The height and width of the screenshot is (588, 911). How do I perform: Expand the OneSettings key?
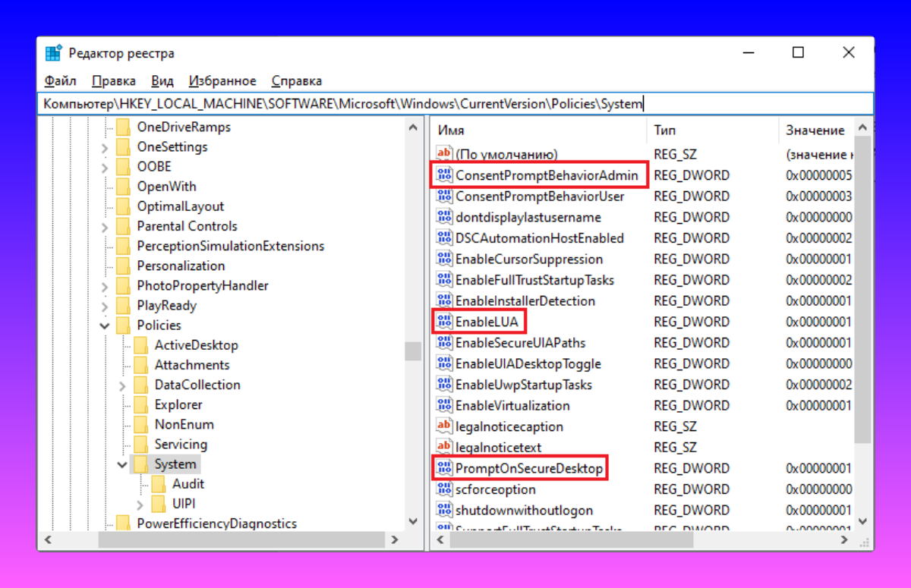(105, 147)
